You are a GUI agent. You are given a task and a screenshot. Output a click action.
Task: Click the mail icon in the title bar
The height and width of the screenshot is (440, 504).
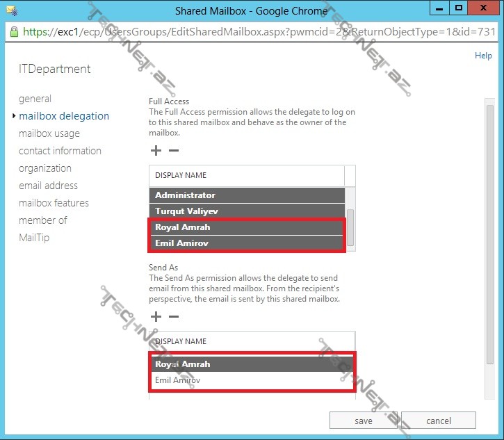coord(11,10)
